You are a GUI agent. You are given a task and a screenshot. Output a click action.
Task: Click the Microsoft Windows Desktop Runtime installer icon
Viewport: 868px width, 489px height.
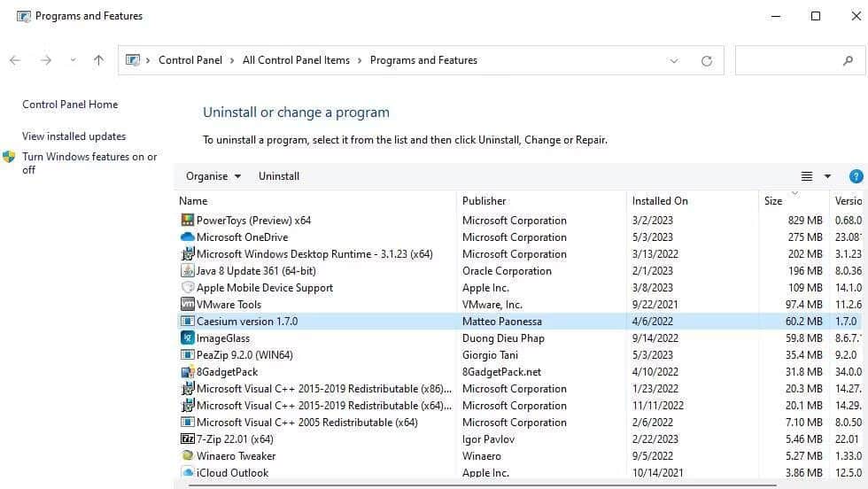pyautogui.click(x=188, y=253)
